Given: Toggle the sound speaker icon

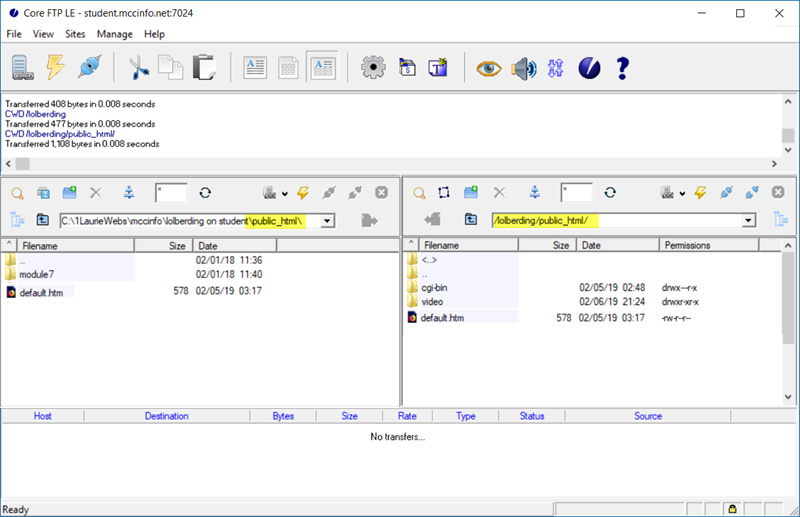Looking at the screenshot, I should coord(523,68).
